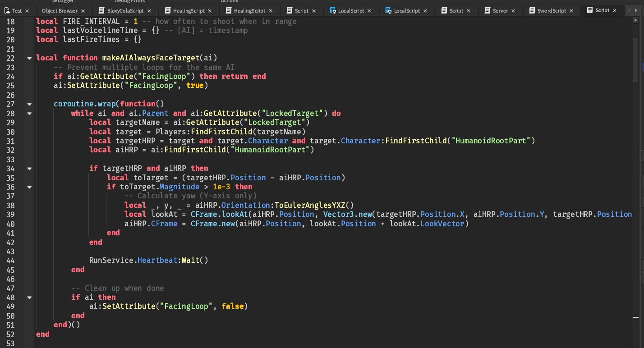Click the 'Heartbeat' event name
Screen dimensions: 644x348
(x=157, y=260)
